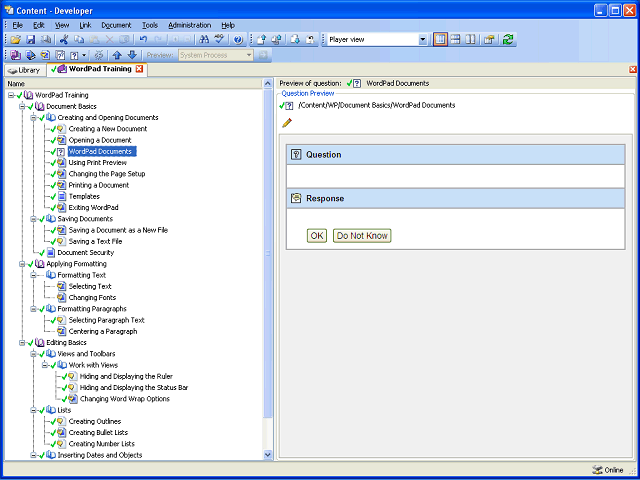Viewport: 640px width, 480px height.
Task: Open the Link Question dropdown arrow
Action: tap(84, 55)
